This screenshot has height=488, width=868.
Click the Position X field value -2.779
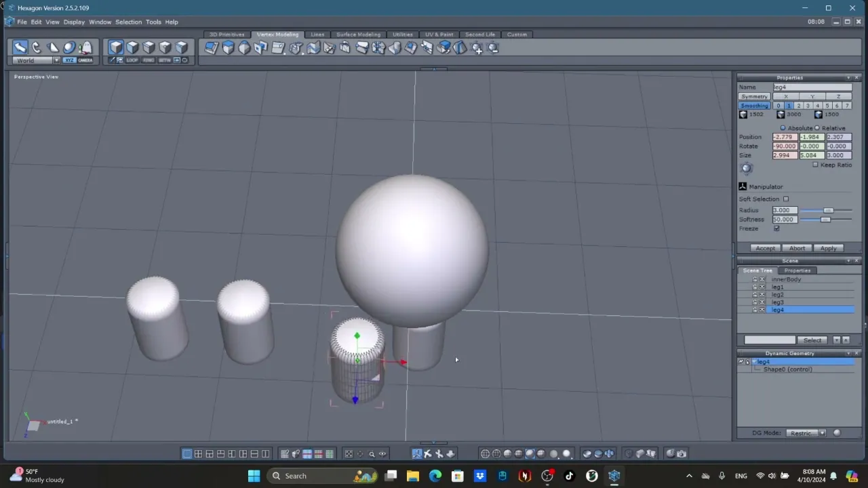pyautogui.click(x=785, y=137)
